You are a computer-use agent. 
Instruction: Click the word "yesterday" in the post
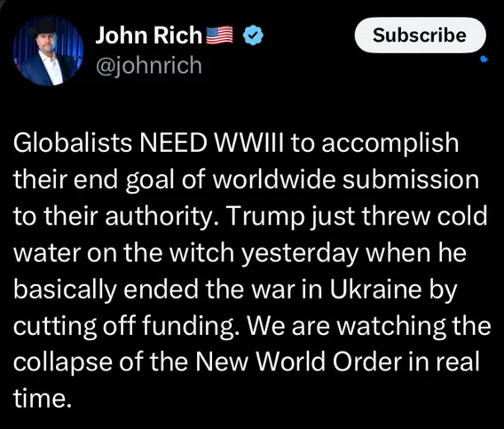pyautogui.click(x=300, y=254)
